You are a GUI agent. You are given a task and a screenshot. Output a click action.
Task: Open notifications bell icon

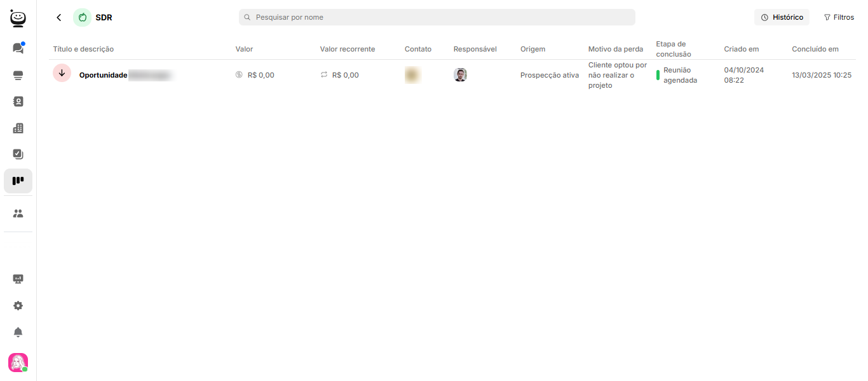[18, 332]
